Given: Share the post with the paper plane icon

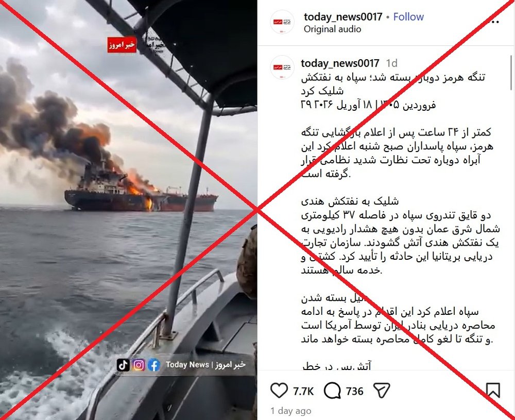Looking at the screenshot, I should [382, 391].
